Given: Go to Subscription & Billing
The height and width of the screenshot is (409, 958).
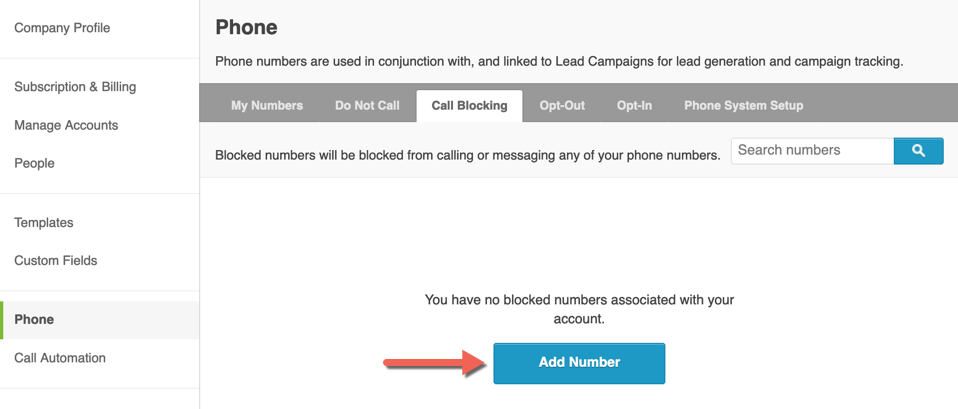Looking at the screenshot, I should click(75, 87).
